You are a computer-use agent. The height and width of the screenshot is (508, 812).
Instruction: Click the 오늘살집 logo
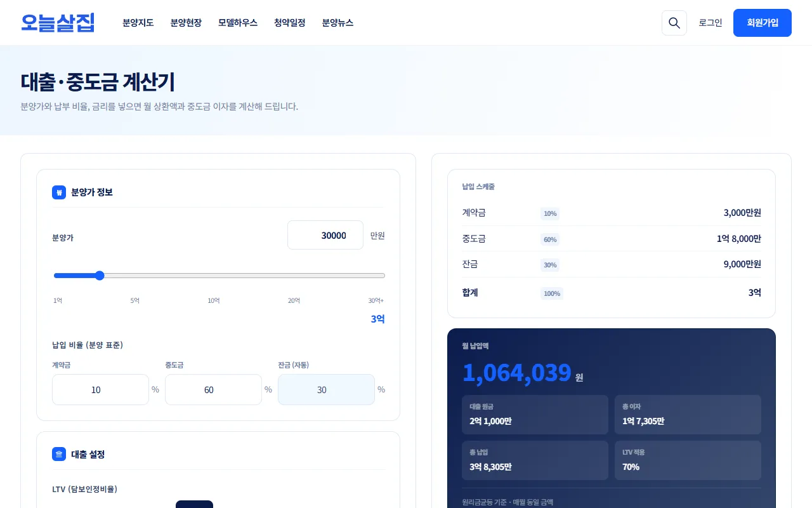pyautogui.click(x=58, y=23)
